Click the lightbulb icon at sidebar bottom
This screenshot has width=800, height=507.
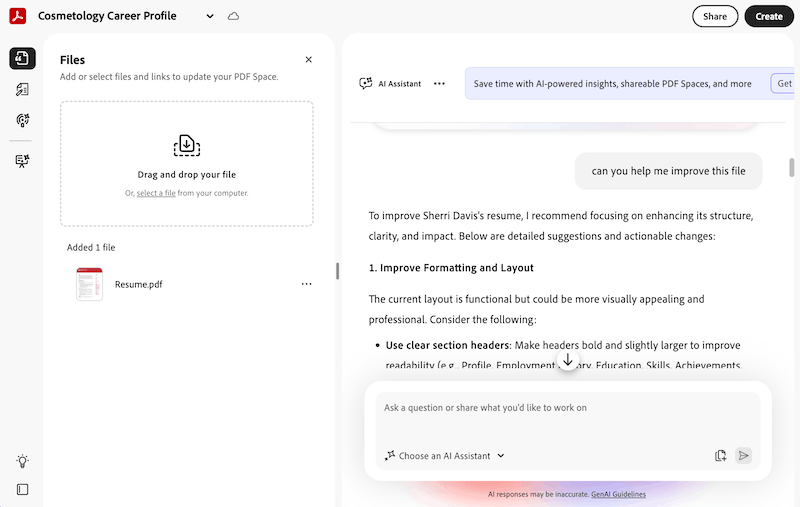pyautogui.click(x=22, y=461)
